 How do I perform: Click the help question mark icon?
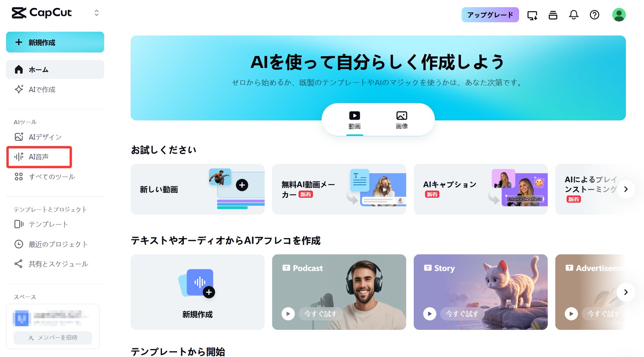tap(594, 15)
